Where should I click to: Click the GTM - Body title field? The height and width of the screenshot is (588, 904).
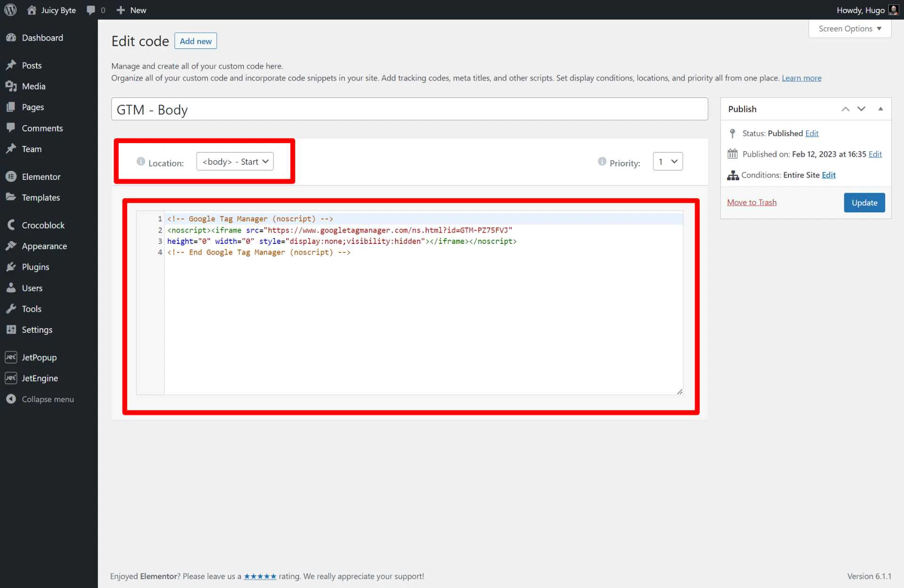pos(409,109)
